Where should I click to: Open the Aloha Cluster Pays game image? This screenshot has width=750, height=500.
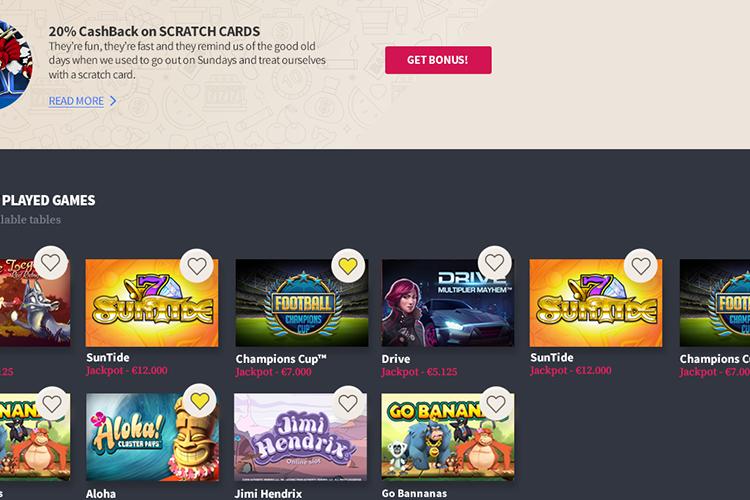point(152,437)
